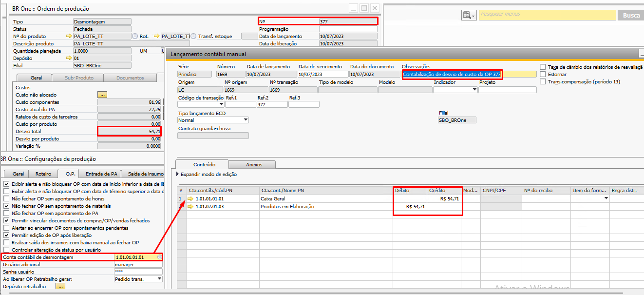Image resolution: width=644 pixels, height=295 pixels.
Task: Enable Não fechar OP sem apontamento de horas
Action: (6, 199)
